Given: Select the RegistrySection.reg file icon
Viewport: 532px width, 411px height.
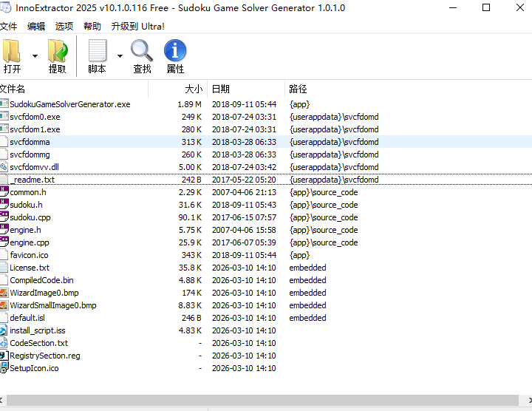Looking at the screenshot, I should coord(4,356).
